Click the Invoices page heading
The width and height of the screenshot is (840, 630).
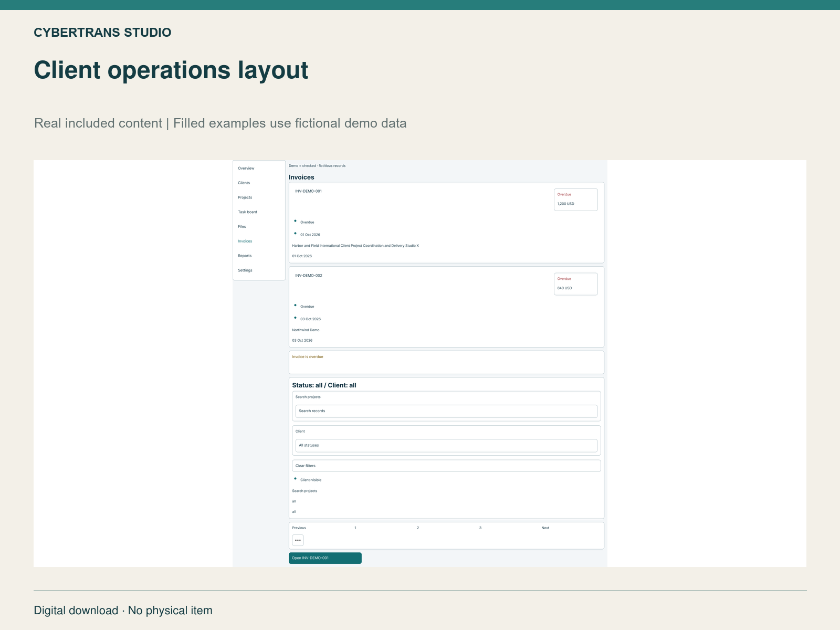(x=301, y=177)
